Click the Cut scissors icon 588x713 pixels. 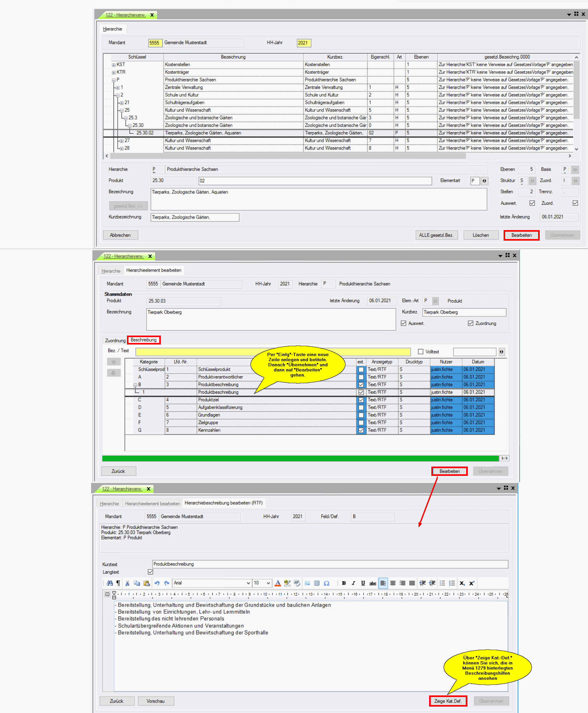pyautogui.click(x=127, y=583)
